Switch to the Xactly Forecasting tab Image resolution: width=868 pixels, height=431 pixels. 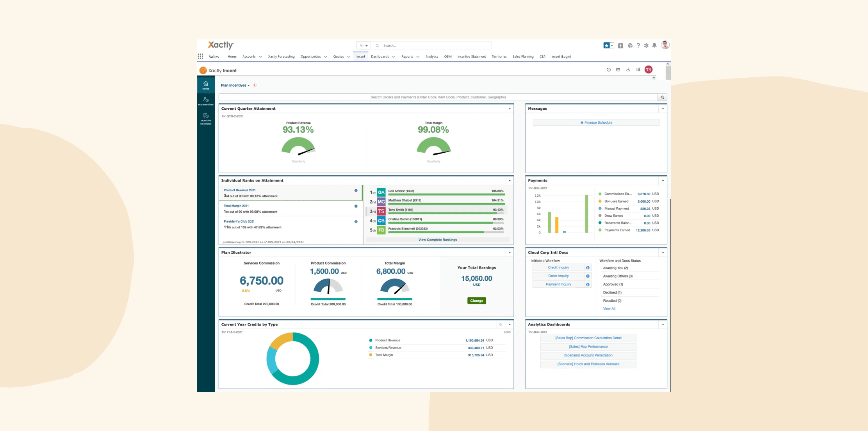[x=281, y=57]
